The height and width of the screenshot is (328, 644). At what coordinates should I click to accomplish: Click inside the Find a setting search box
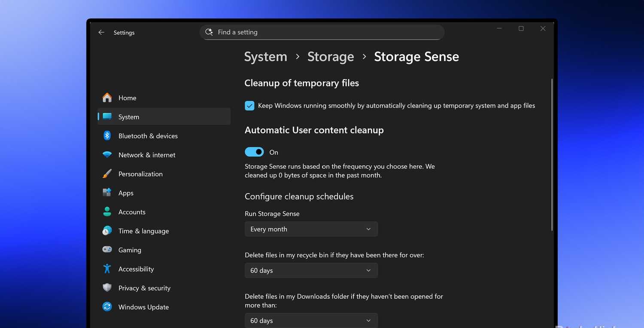point(322,32)
